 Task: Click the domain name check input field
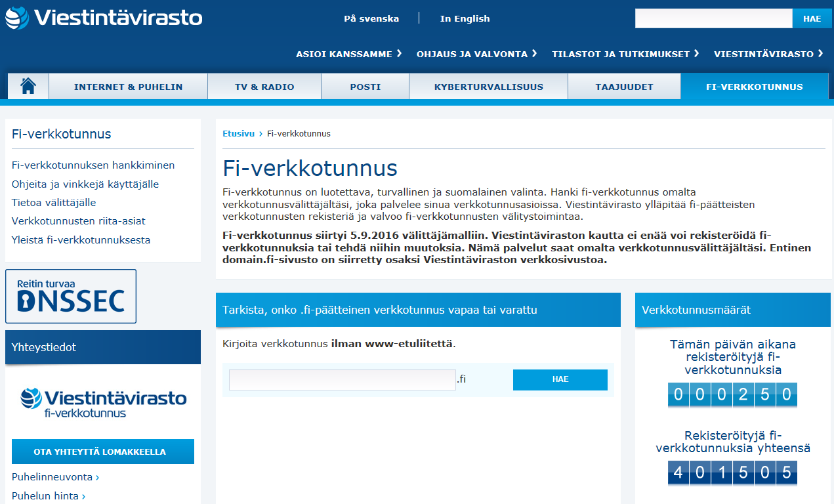(x=343, y=380)
